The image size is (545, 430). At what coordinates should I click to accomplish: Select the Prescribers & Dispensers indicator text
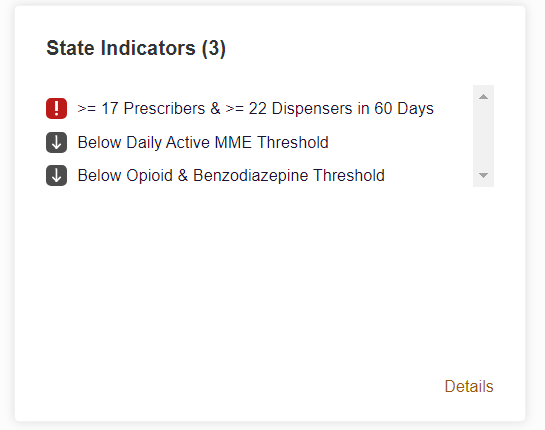(x=255, y=108)
